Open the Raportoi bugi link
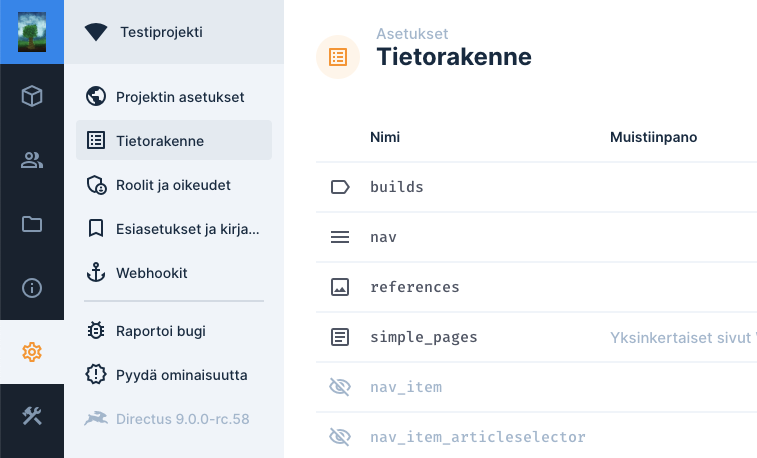Screen dimensions: 757x458 [x=174, y=331]
